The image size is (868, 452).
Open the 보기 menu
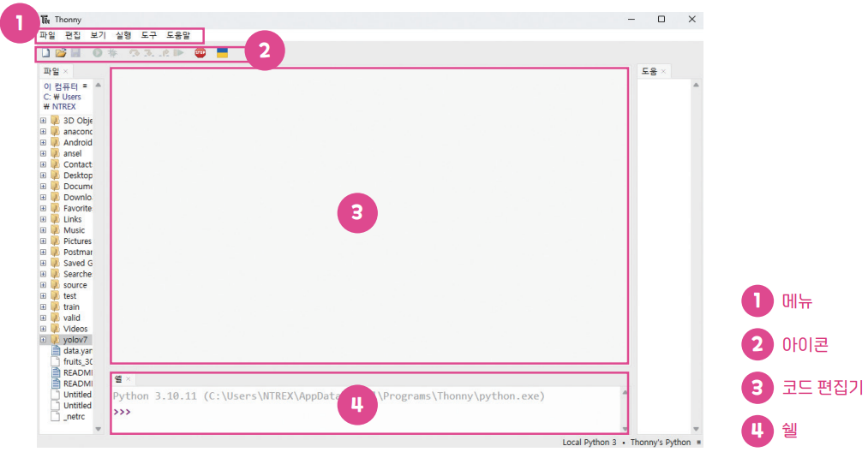[x=98, y=35]
